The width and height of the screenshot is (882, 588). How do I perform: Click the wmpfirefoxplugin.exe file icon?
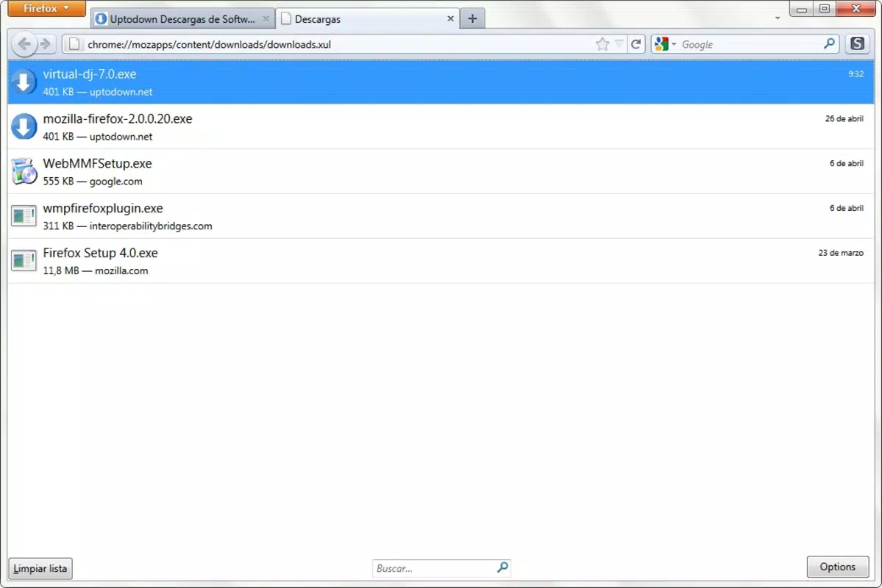click(24, 216)
